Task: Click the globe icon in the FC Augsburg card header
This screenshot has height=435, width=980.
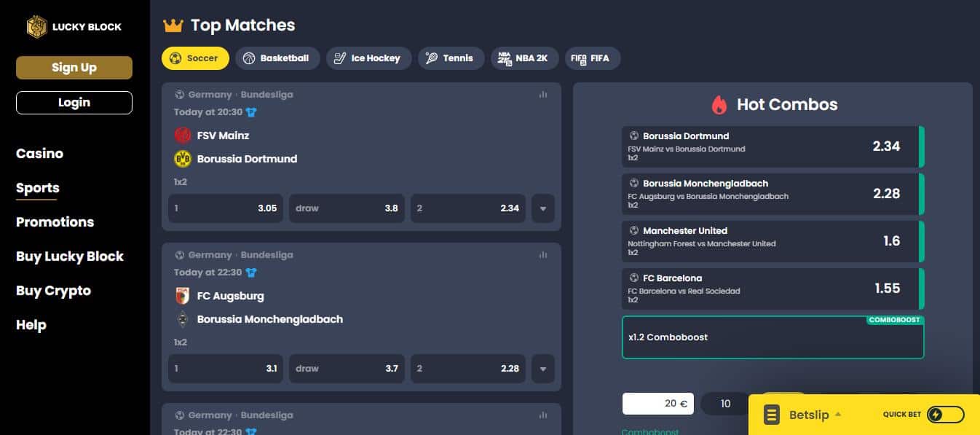Action: (x=179, y=255)
